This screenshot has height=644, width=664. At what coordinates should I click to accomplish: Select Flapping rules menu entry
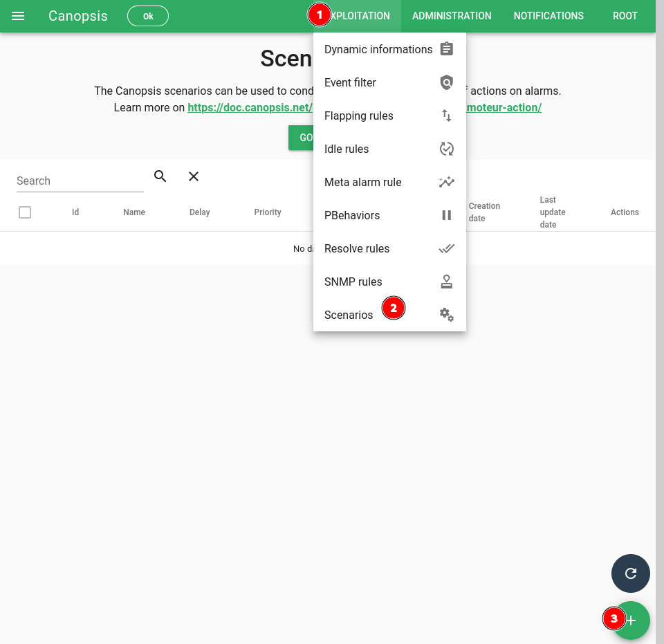[389, 116]
